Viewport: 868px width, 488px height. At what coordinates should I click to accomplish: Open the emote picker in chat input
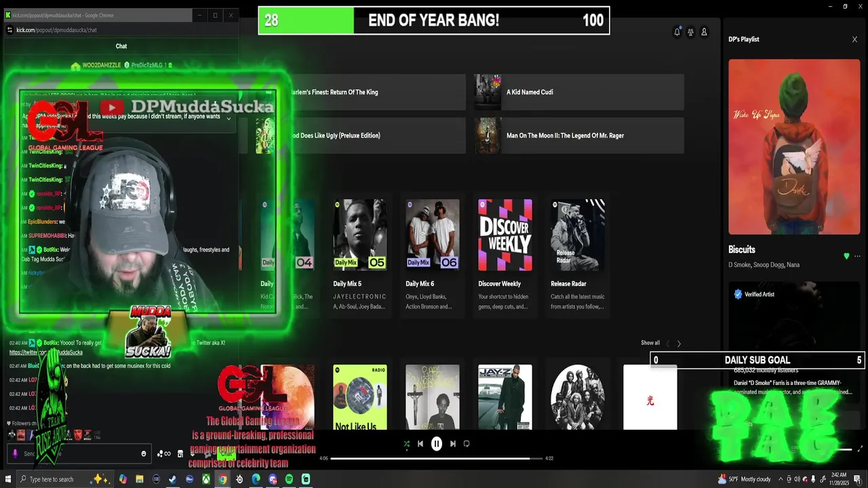click(x=144, y=454)
